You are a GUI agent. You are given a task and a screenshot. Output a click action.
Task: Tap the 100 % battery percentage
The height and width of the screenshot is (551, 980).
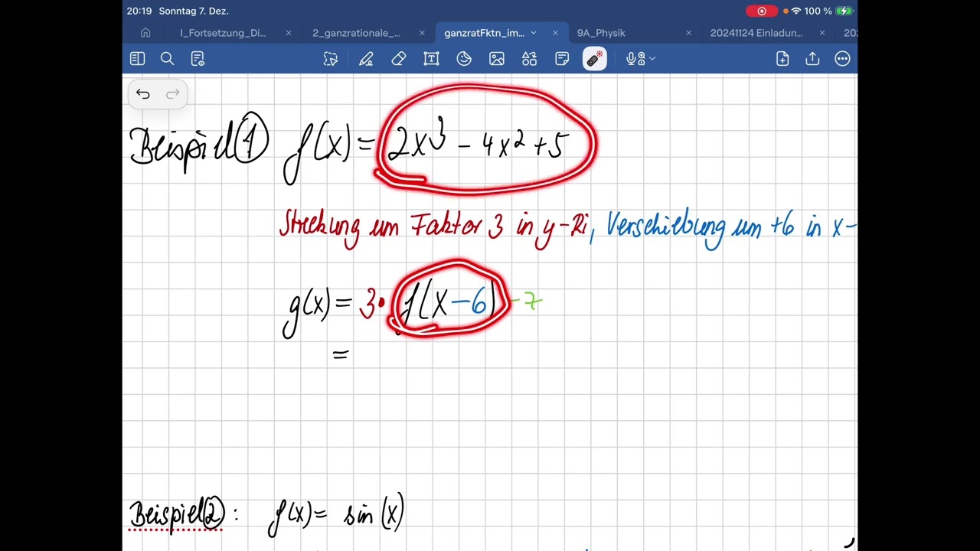(x=818, y=11)
